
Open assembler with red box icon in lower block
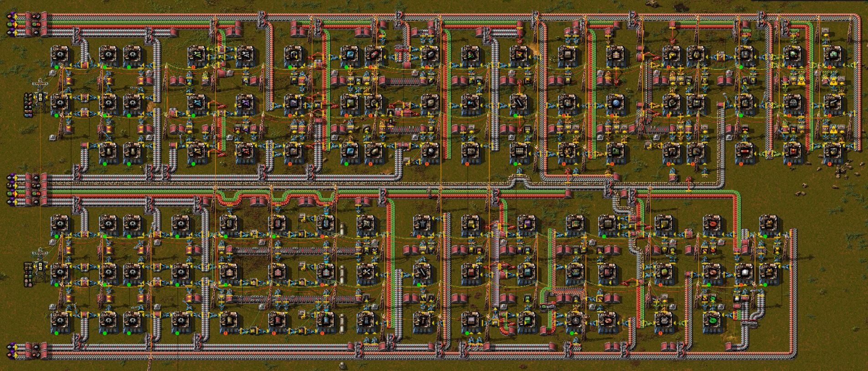(x=470, y=273)
